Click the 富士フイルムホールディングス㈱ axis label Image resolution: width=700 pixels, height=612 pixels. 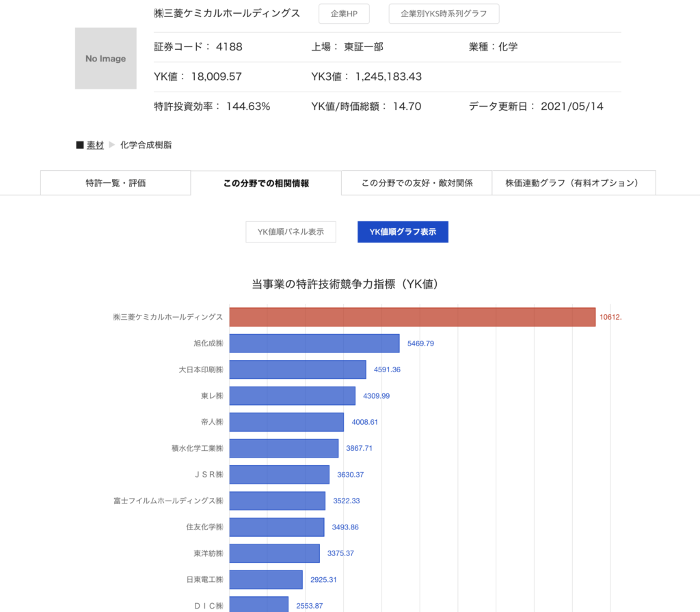point(168,501)
